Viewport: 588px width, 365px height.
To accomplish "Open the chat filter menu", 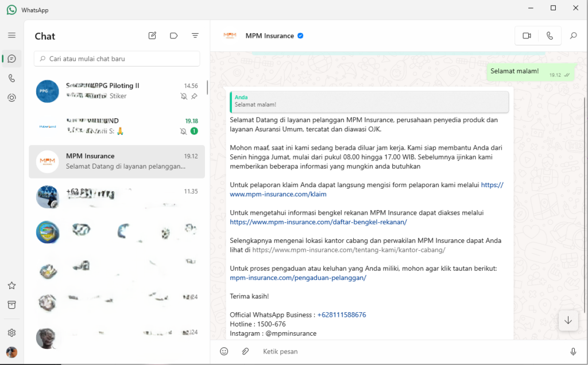I will [195, 36].
